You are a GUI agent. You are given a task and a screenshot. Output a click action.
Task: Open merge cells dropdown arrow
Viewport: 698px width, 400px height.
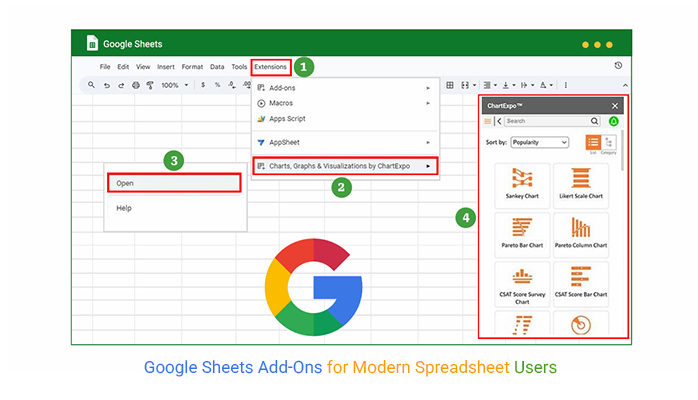[x=475, y=85]
